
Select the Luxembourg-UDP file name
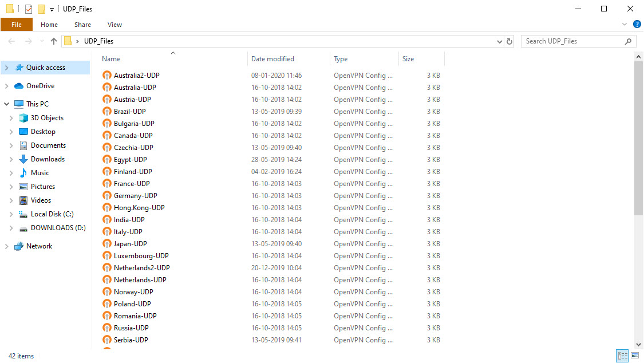coord(141,255)
